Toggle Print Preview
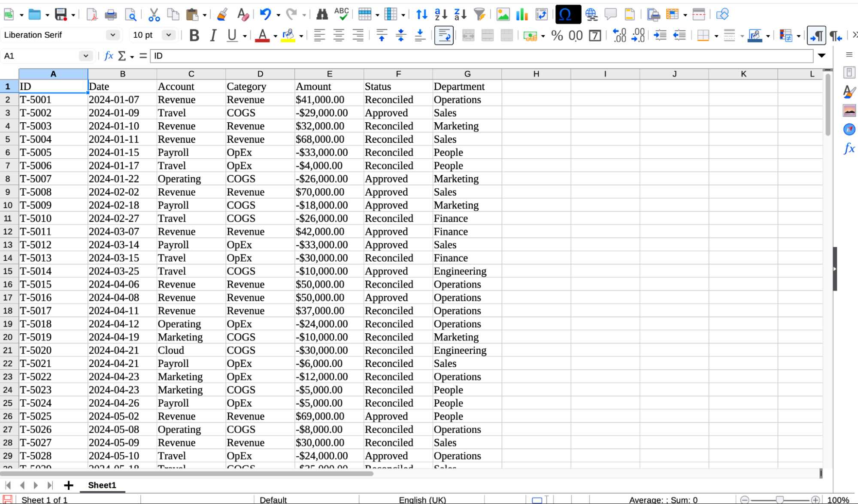The height and width of the screenshot is (504, 858). 130,15
